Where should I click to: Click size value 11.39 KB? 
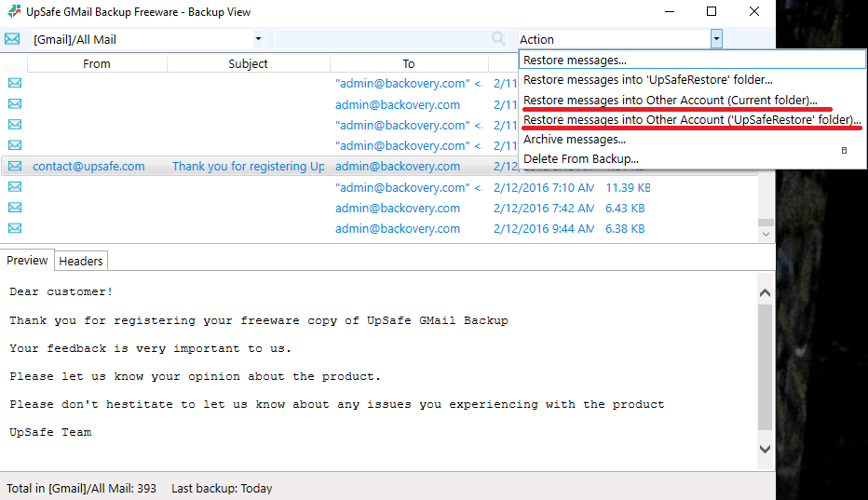628,188
